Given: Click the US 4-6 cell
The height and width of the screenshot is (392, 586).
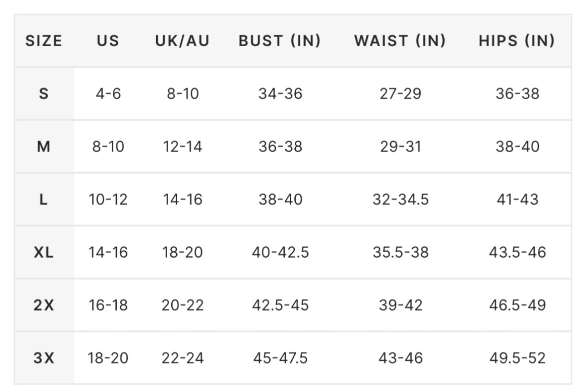Looking at the screenshot, I should (108, 94).
